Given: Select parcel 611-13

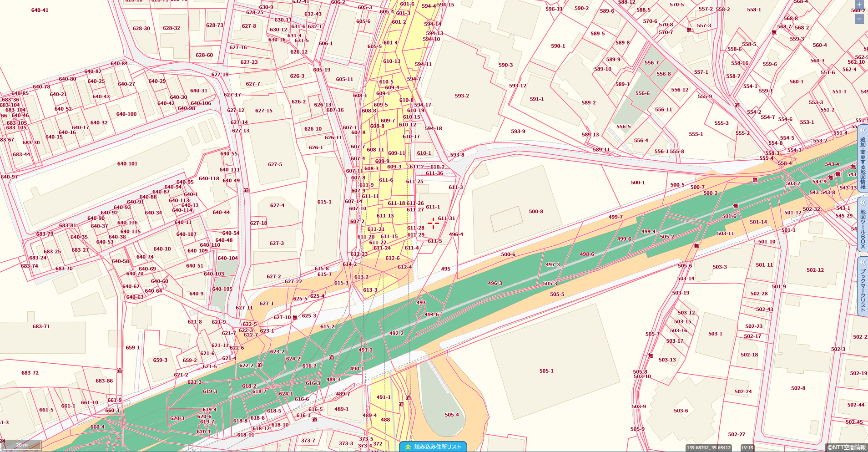Looking at the screenshot, I should click(385, 216).
